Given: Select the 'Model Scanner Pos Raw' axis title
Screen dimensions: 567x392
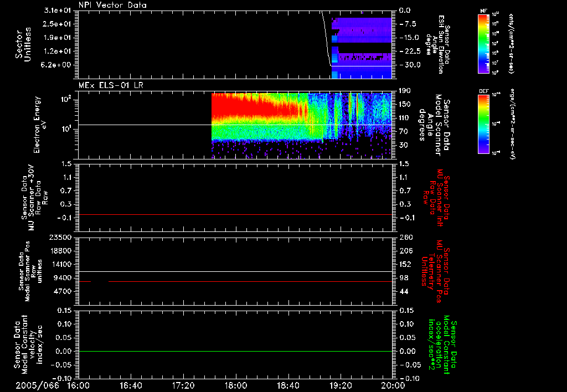Looking at the screenshot, I should coord(30,271).
